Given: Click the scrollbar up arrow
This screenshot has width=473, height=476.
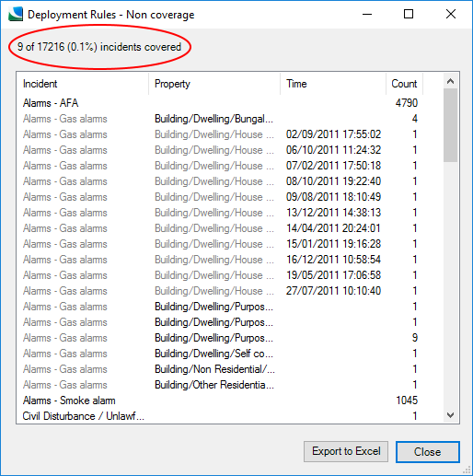Looking at the screenshot, I should point(450,81).
